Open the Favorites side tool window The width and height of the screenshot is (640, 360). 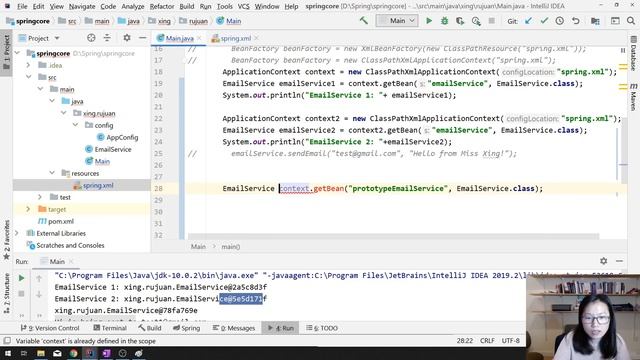coord(7,240)
